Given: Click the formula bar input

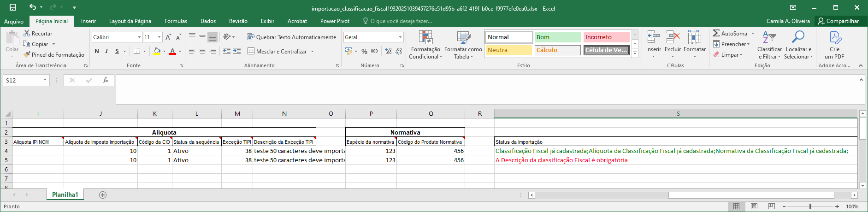Looking at the screenshot, I should tap(486, 89).
